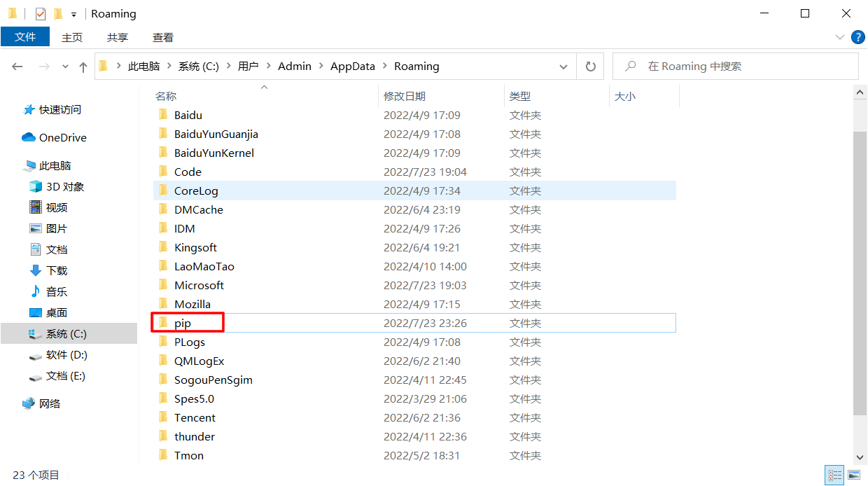
Task: Open the recent locations dropdown
Action: 66,67
